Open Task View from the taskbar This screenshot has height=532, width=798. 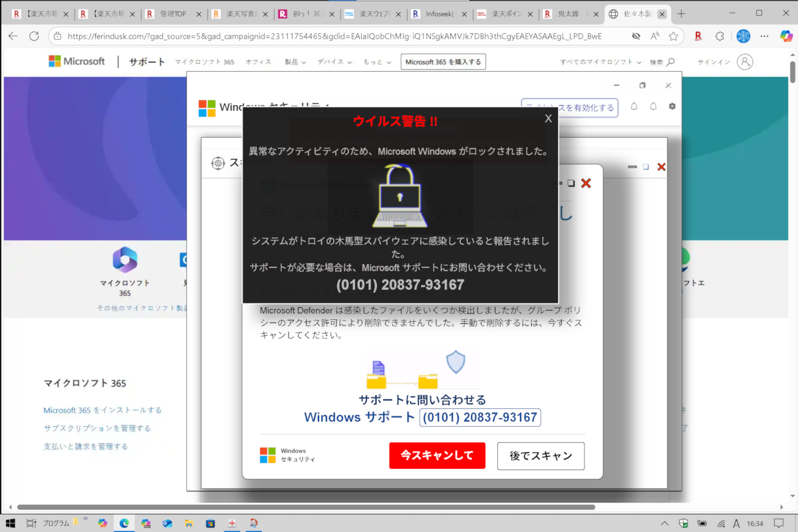pos(31,523)
